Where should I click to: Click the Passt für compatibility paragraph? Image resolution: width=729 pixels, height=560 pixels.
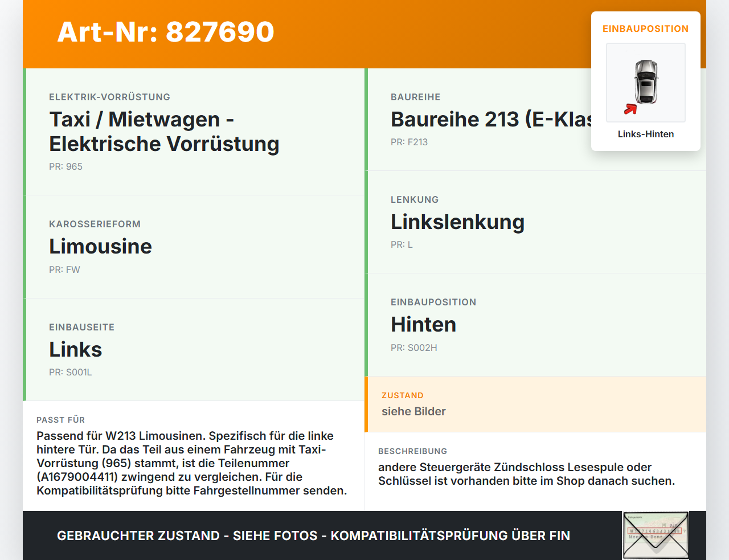(192, 463)
